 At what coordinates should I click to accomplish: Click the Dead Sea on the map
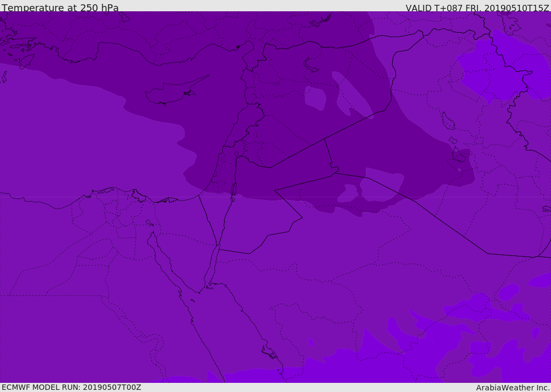click(x=234, y=189)
